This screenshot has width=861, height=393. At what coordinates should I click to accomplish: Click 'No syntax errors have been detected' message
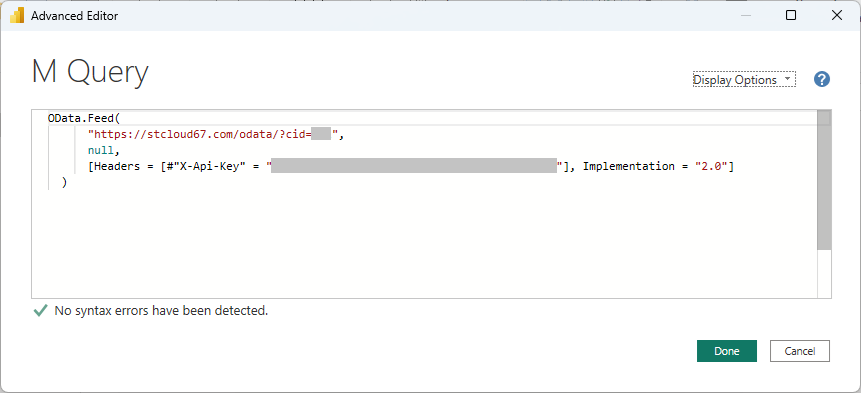(161, 311)
